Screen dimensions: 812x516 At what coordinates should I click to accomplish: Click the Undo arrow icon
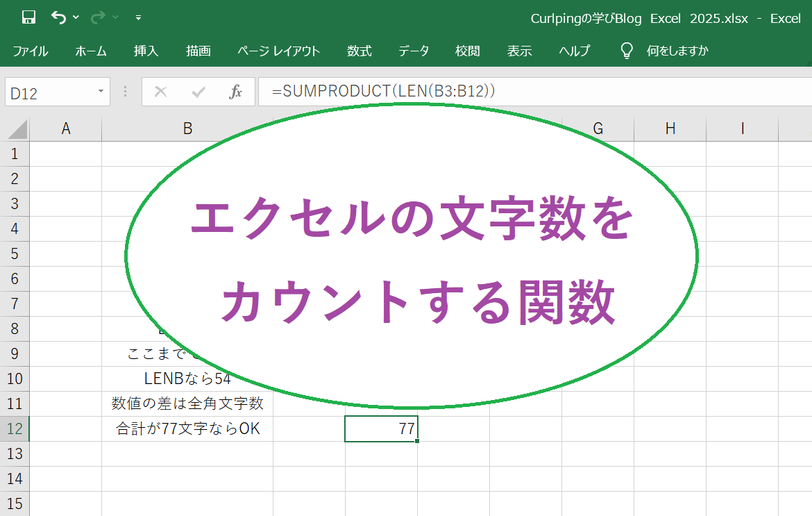pyautogui.click(x=58, y=17)
